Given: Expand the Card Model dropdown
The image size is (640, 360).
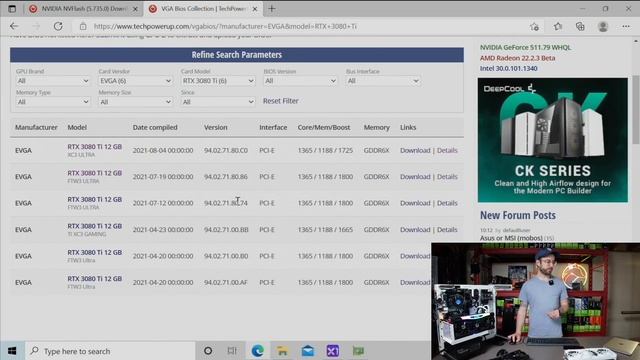Looking at the screenshot, I should pos(218,81).
